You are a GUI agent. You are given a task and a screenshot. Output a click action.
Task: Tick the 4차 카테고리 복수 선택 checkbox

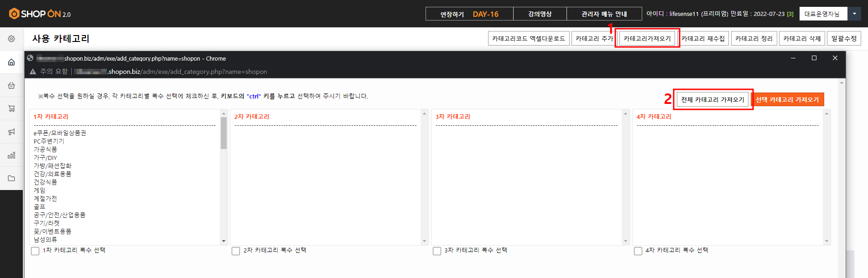[638, 251]
